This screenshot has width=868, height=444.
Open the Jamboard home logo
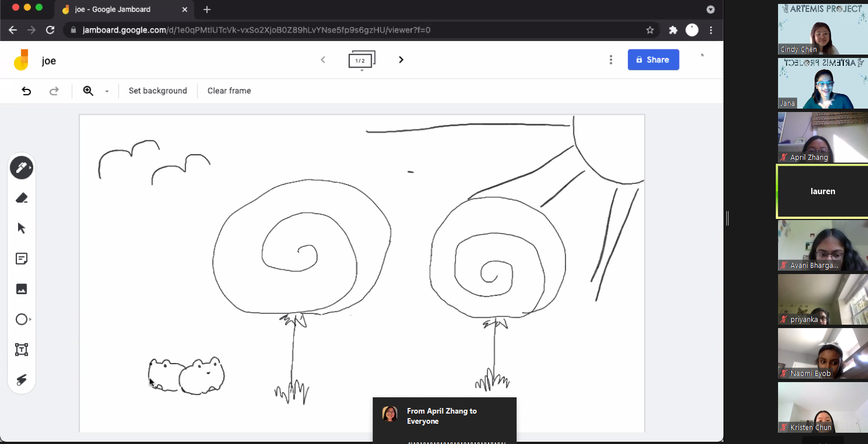point(21,60)
